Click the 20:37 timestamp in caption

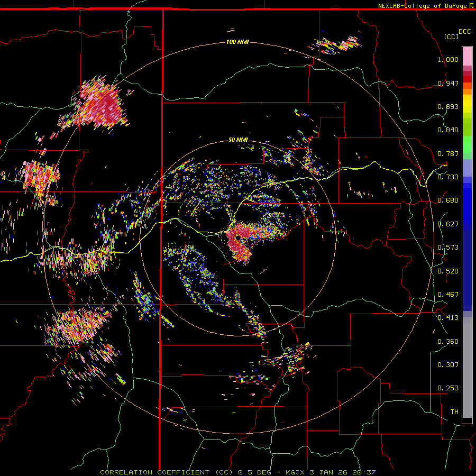(x=364, y=472)
